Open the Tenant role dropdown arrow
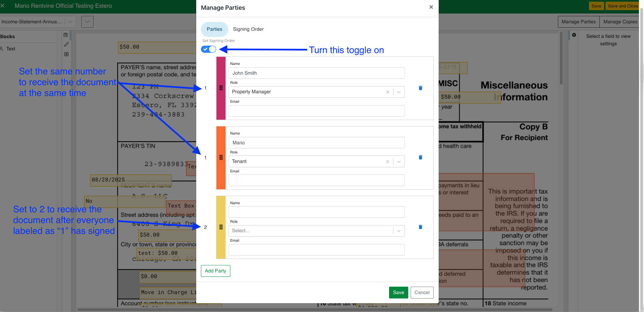This screenshot has height=312, width=644. coord(399,162)
